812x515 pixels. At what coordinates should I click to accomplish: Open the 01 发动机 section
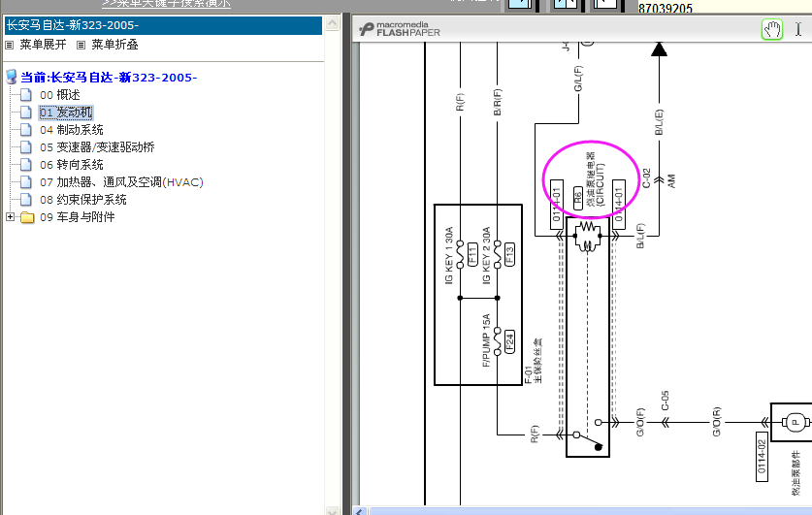66,113
